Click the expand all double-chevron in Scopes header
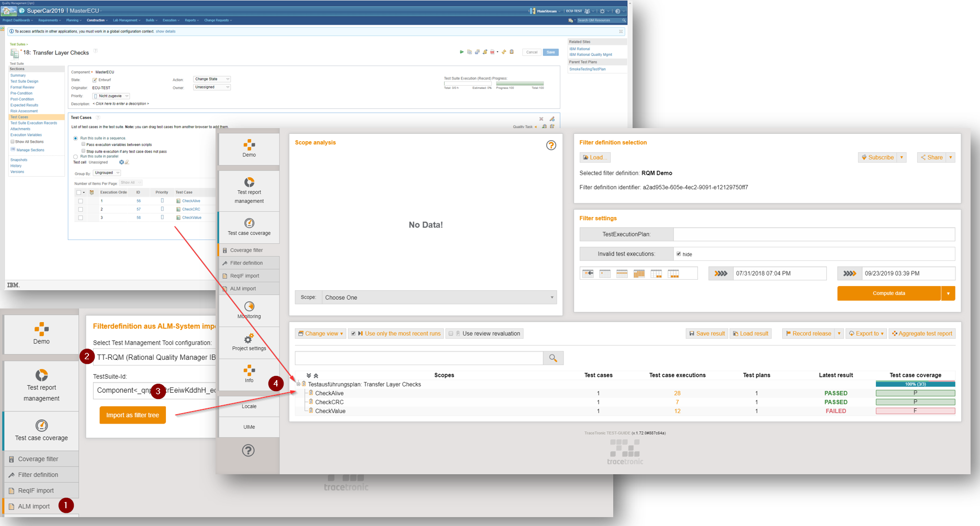 pyautogui.click(x=309, y=375)
